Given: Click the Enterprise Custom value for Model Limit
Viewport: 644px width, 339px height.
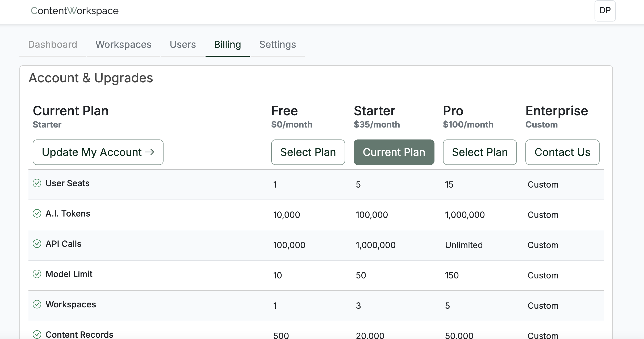Looking at the screenshot, I should coord(543,275).
